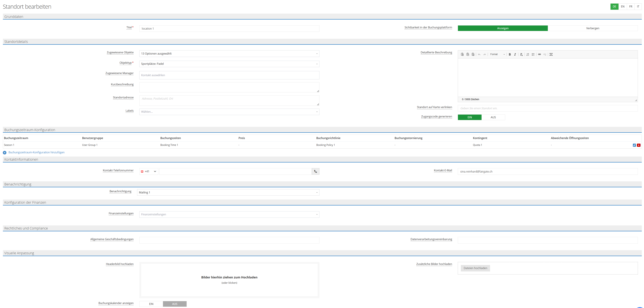Open the Benachrichtigung Mailing 1 dropdown

228,192
